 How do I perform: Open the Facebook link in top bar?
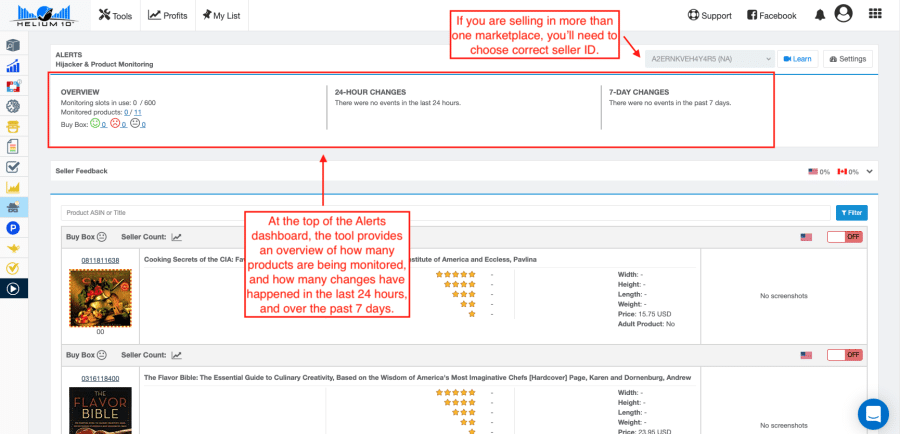pos(771,16)
